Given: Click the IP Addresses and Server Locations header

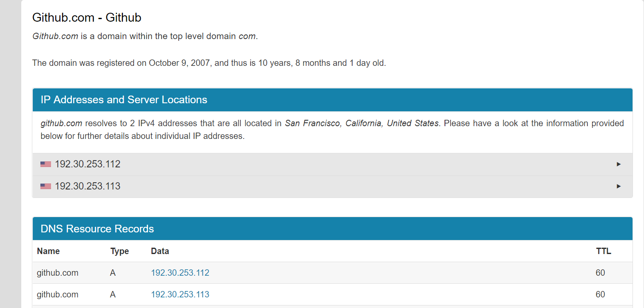Looking at the screenshot, I should pyautogui.click(x=123, y=99).
